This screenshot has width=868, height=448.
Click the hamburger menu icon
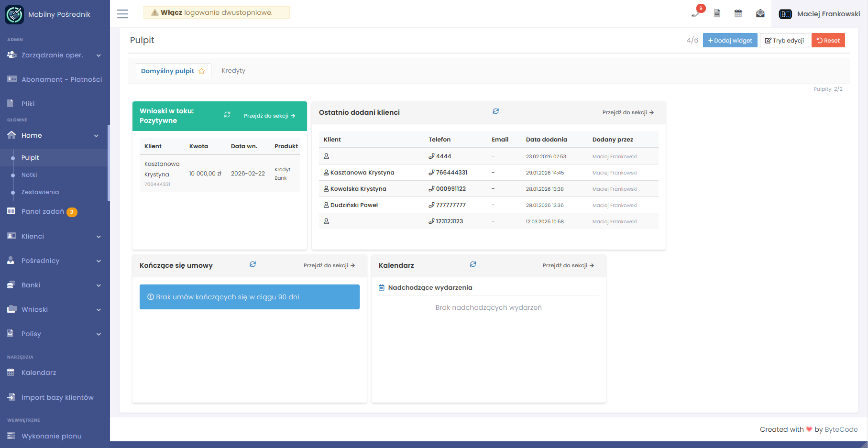point(123,14)
